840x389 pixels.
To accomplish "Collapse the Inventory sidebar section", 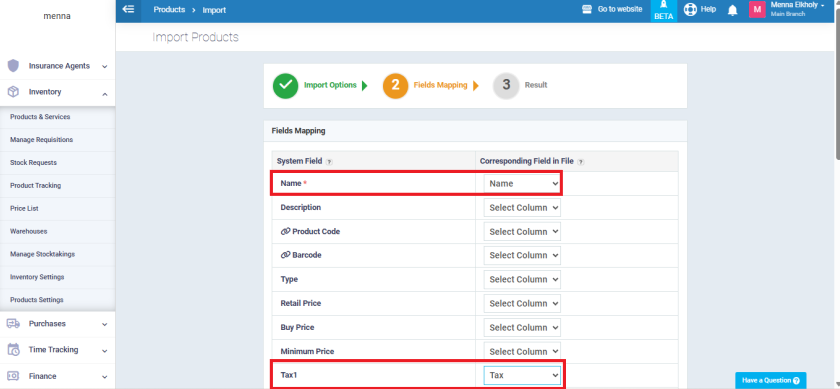I will coord(57,92).
